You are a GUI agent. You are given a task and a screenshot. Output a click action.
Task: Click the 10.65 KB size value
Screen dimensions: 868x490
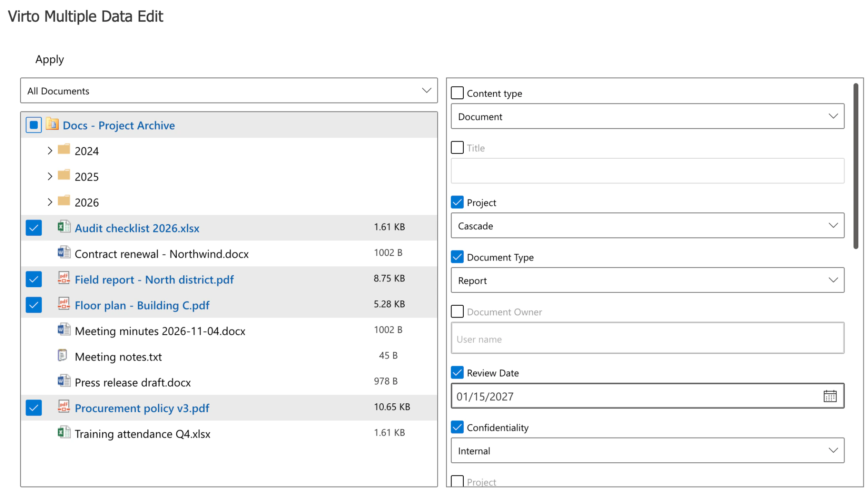(392, 407)
